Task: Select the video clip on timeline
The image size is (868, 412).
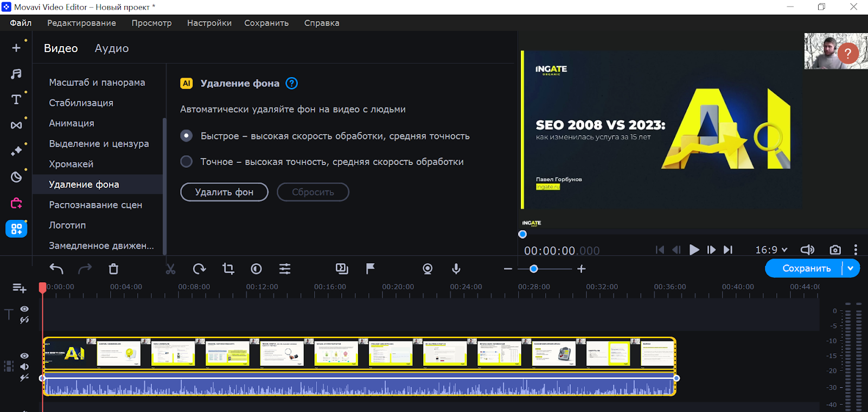Action: [359, 353]
